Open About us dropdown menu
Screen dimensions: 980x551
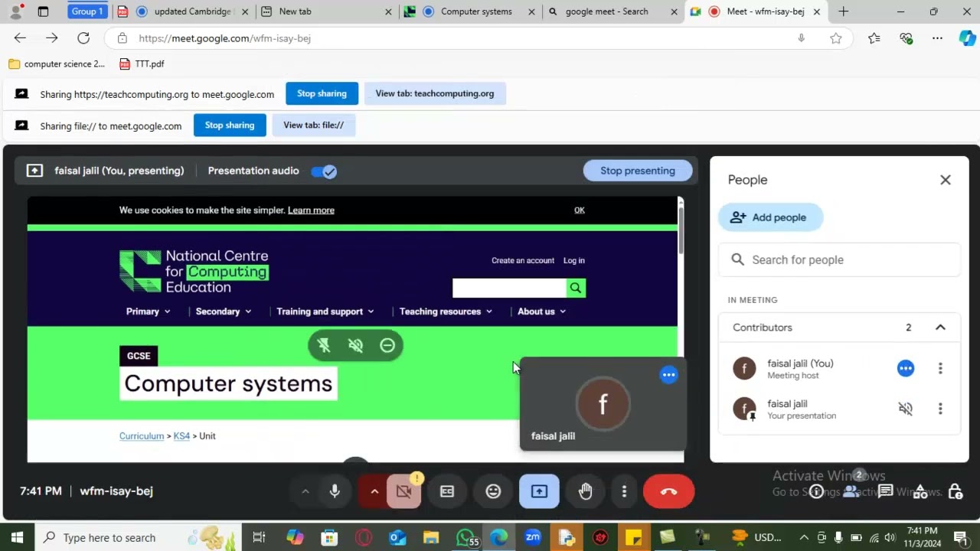pyautogui.click(x=541, y=311)
